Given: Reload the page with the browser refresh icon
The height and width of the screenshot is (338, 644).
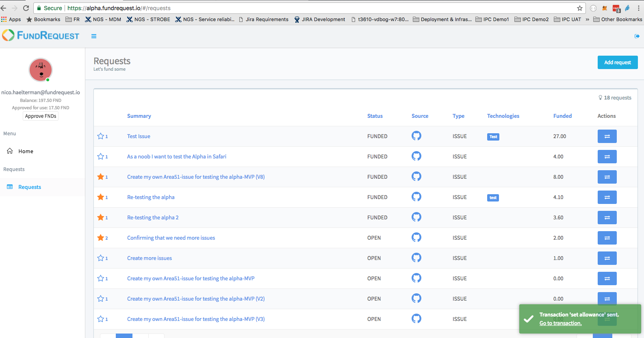Looking at the screenshot, I should pyautogui.click(x=26, y=8).
